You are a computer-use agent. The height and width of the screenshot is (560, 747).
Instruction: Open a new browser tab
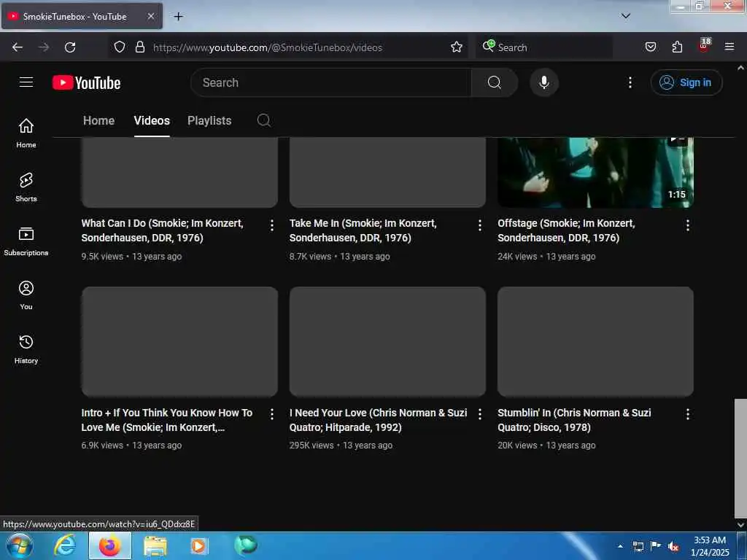coord(178,17)
